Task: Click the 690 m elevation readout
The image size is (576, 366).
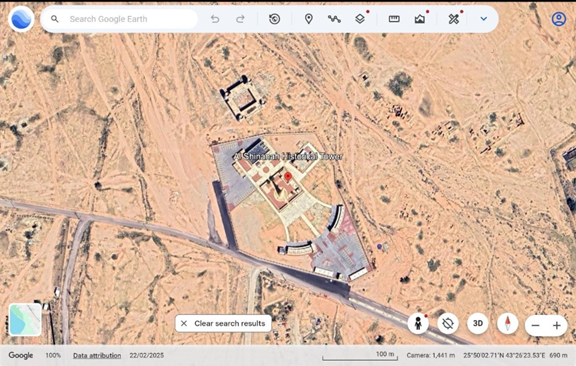Action: point(558,355)
